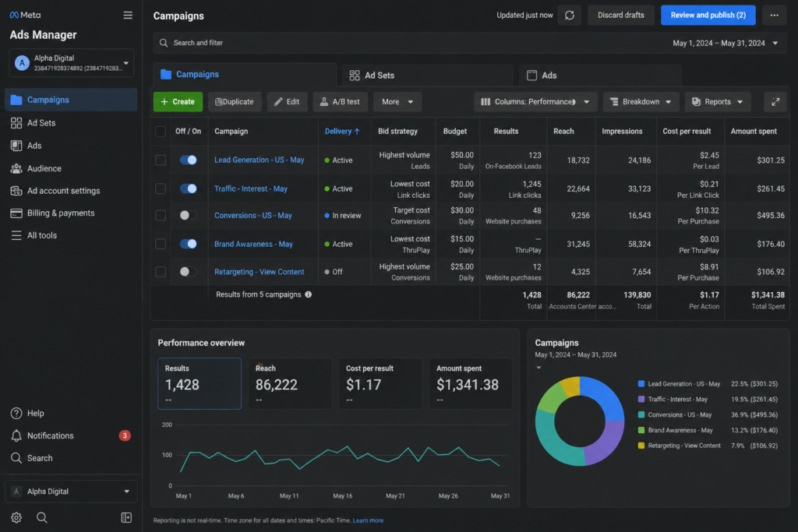Switch to the Ads tab
The width and height of the screenshot is (798, 532).
coord(601,76)
